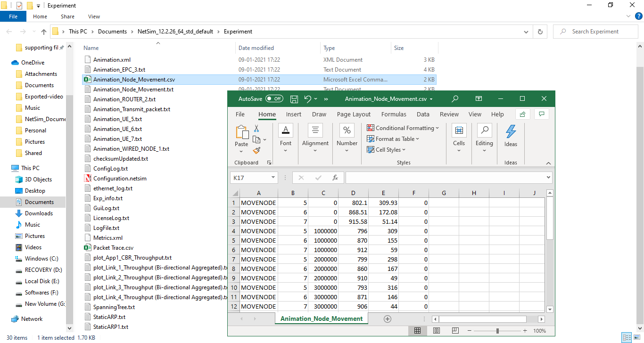Expand Cell Styles dropdown
Viewport: 644px width, 343px height.
(x=404, y=150)
